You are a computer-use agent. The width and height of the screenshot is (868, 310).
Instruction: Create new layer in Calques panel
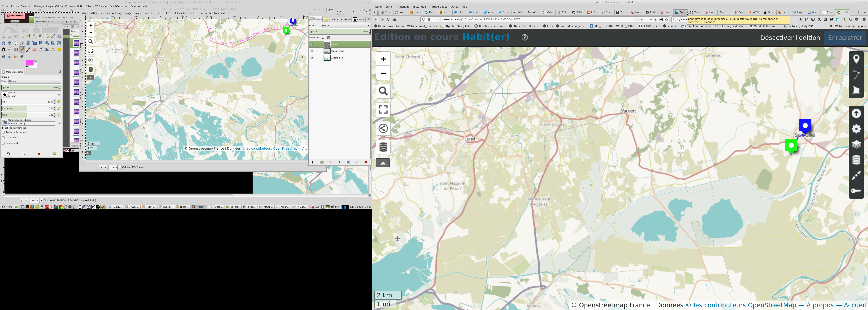[313, 162]
